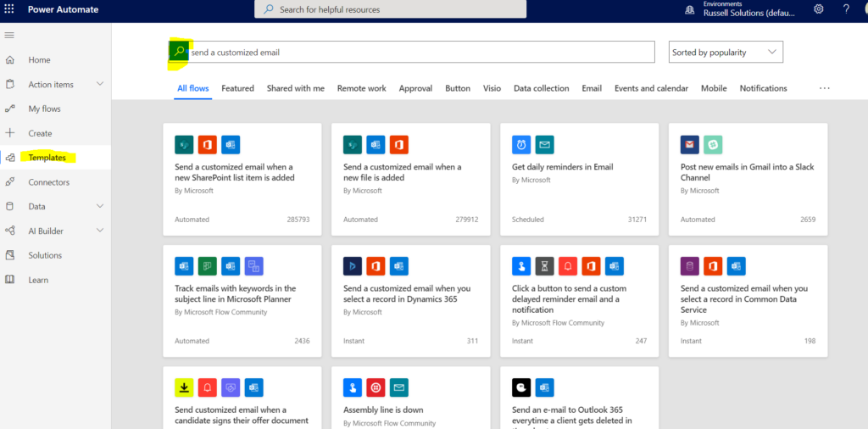Open the app launcher waffle icon
The height and width of the screenshot is (429, 868).
[9, 8]
